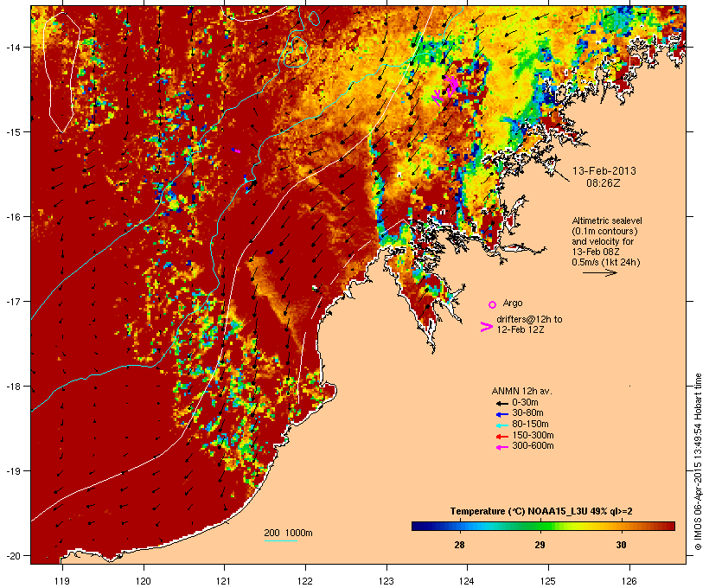
Task: Click the 0.5m/s velocity scale arrow
Action: tap(599, 272)
